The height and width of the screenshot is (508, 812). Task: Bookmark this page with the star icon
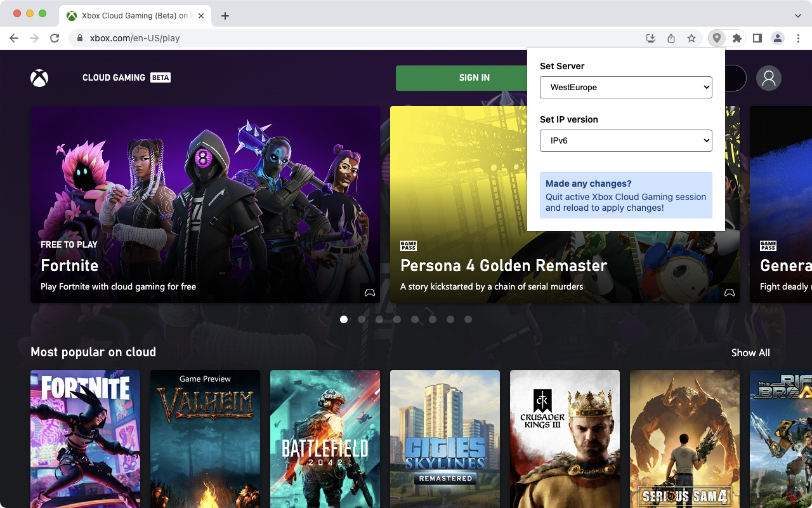click(691, 38)
